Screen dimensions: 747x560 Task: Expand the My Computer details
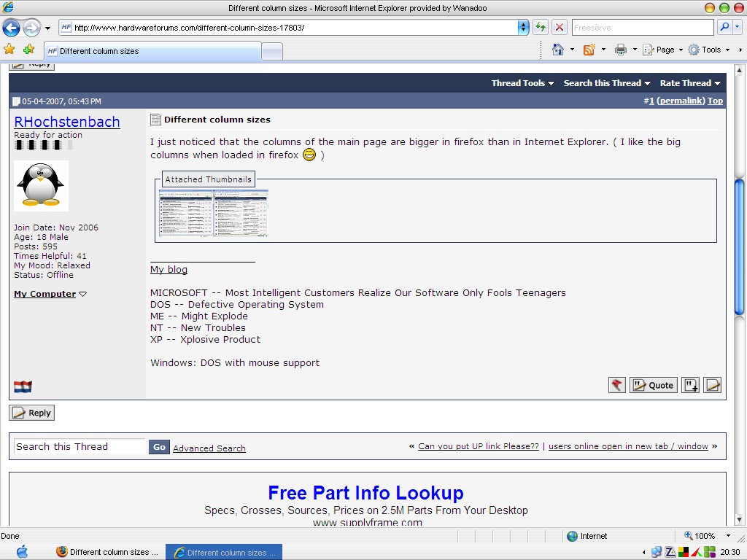(50, 294)
